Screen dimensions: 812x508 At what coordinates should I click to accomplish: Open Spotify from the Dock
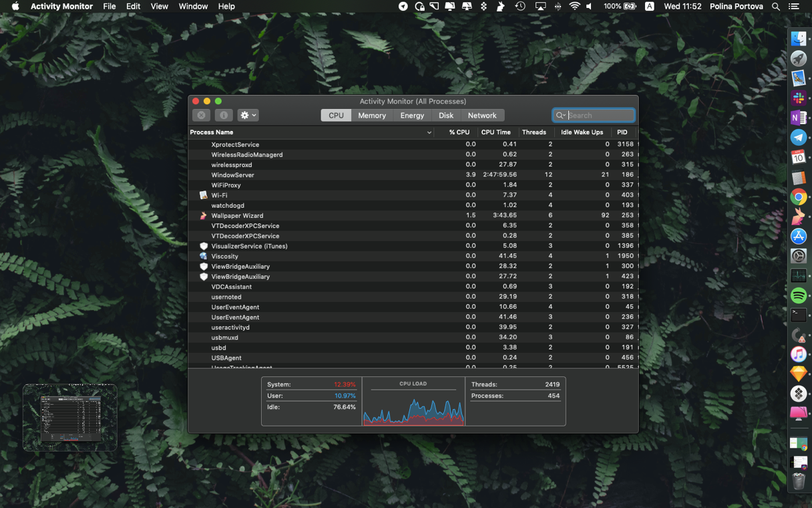tap(799, 295)
